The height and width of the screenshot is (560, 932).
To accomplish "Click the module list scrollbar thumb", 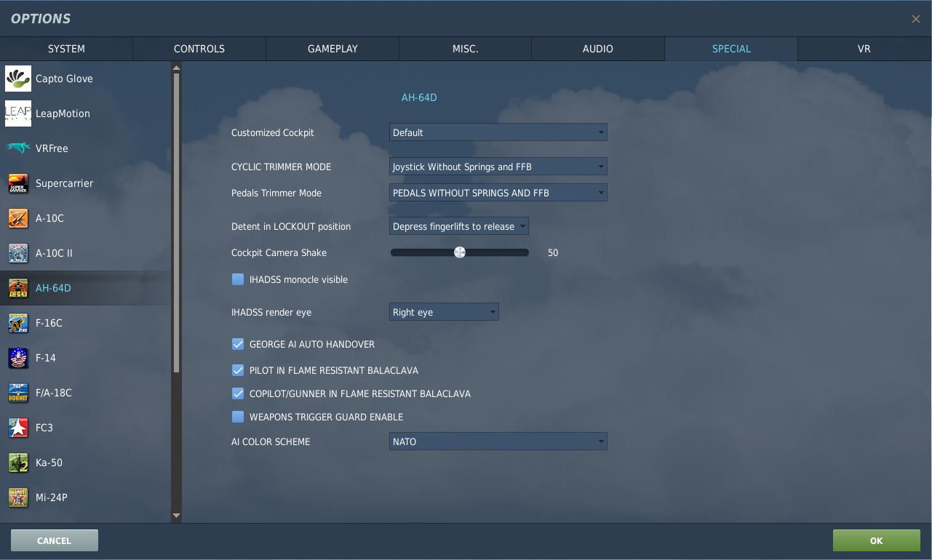I will pos(176,223).
